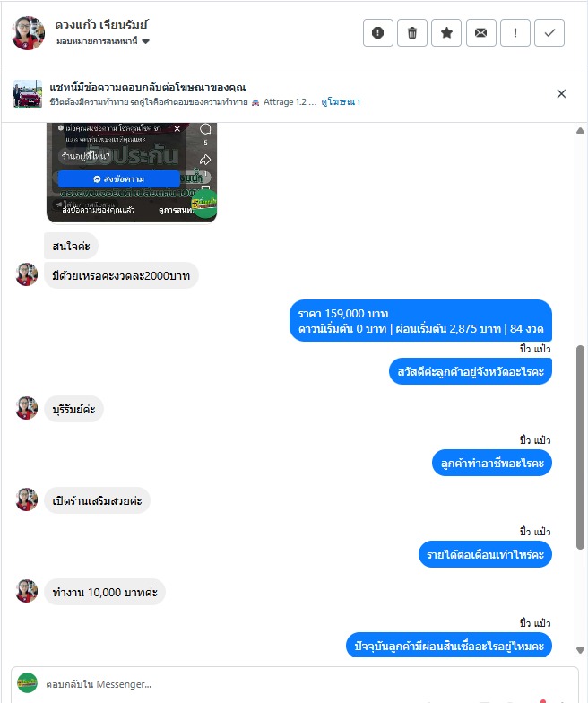Open the shared ad screenshot in chat
This screenshot has height=703, width=588.
(132, 172)
